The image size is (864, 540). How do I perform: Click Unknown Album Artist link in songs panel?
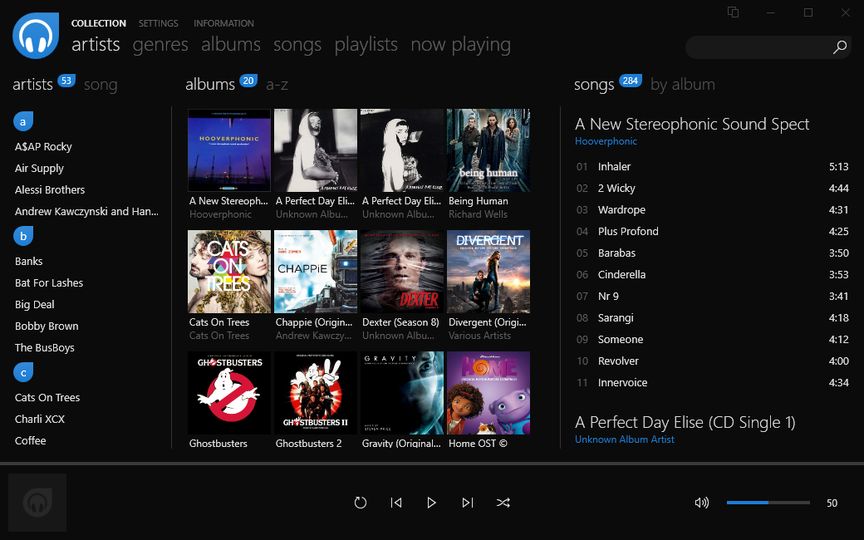(624, 439)
